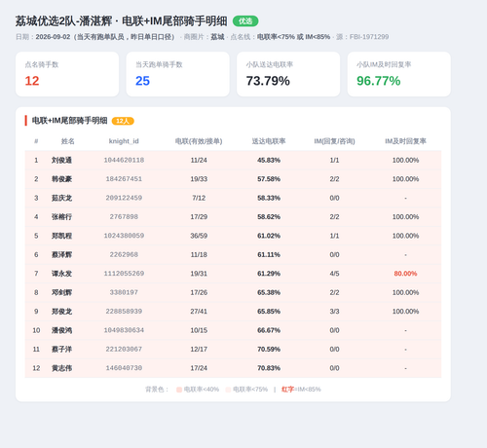
Task: Click knight_id 2262968
Action: 124,254
